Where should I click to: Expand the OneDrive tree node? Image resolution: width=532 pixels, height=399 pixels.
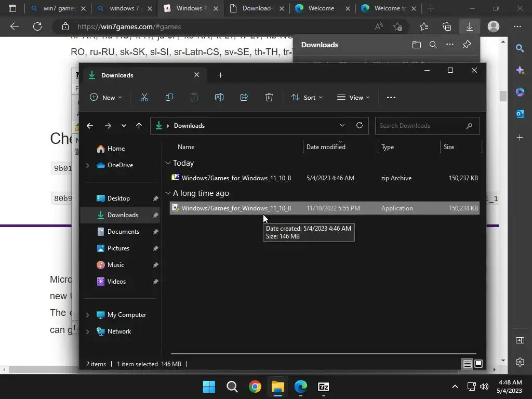(87, 165)
